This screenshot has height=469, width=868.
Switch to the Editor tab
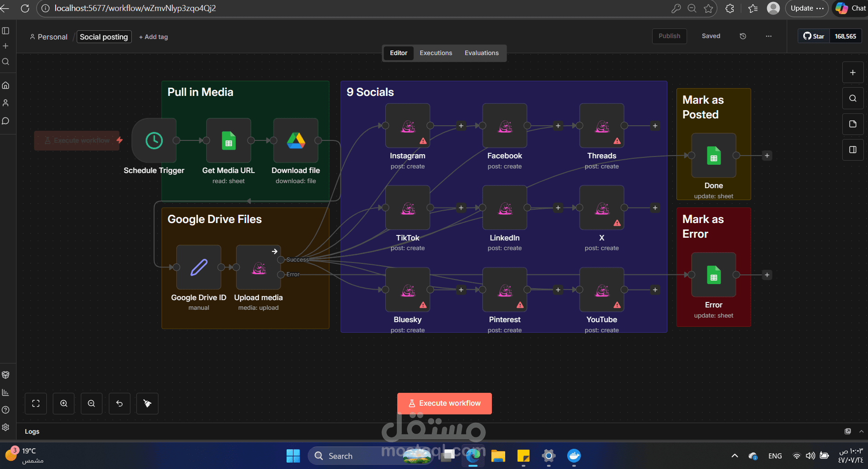pyautogui.click(x=399, y=53)
